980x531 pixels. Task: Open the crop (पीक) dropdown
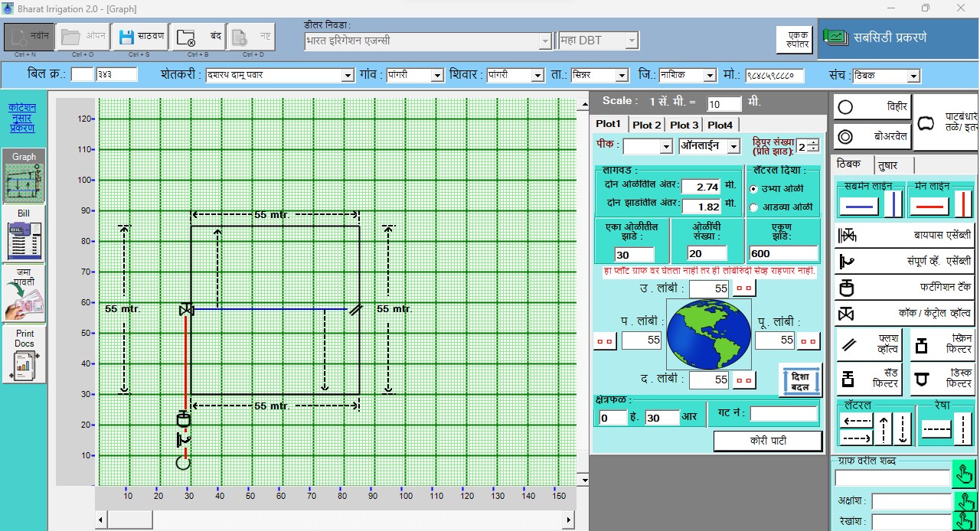[666, 147]
